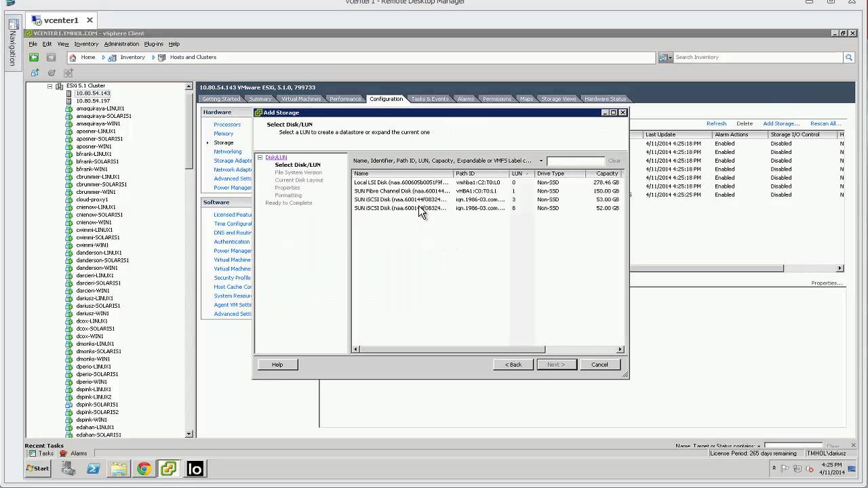Click the Server Manager taskbar icon

tap(68, 468)
